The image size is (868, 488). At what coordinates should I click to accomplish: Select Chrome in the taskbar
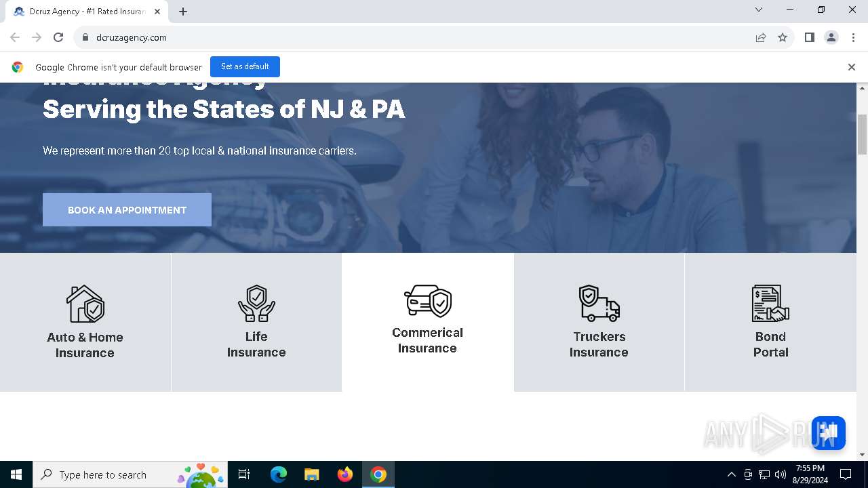(x=378, y=474)
